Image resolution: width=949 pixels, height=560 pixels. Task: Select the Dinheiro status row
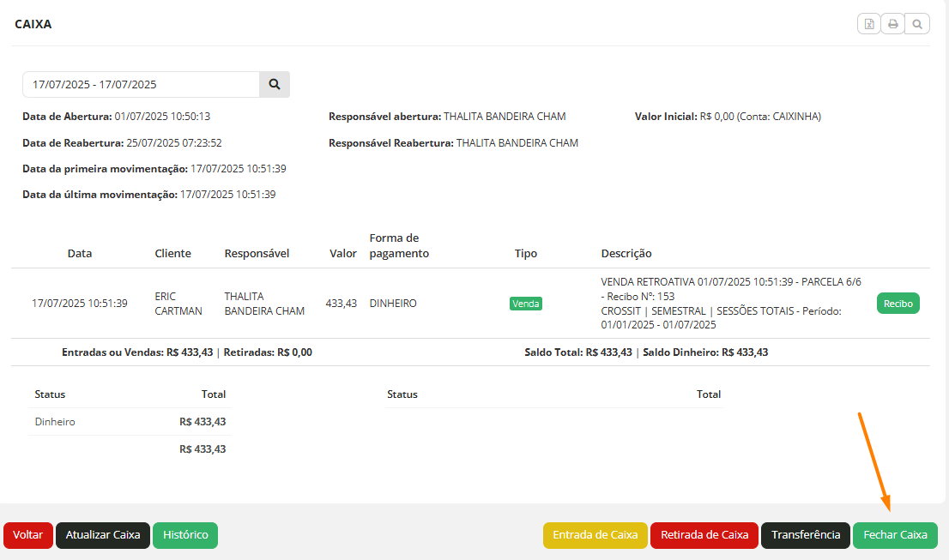130,422
